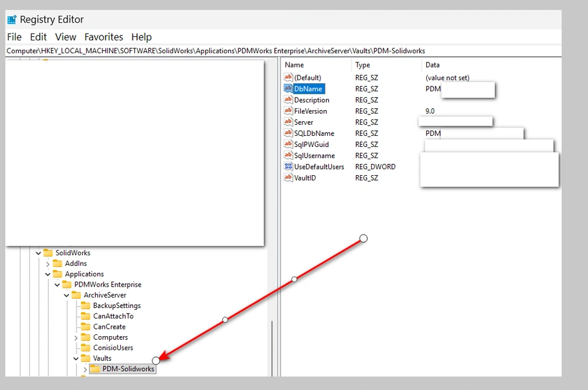Select the ConisioUsers key
Viewport: 588px width, 390px height.
pos(113,348)
